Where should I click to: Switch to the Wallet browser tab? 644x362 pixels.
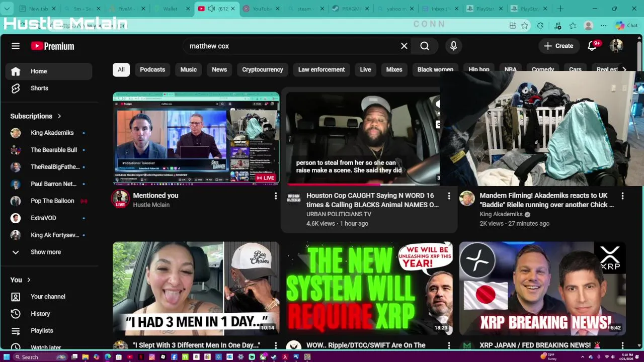click(170, 9)
